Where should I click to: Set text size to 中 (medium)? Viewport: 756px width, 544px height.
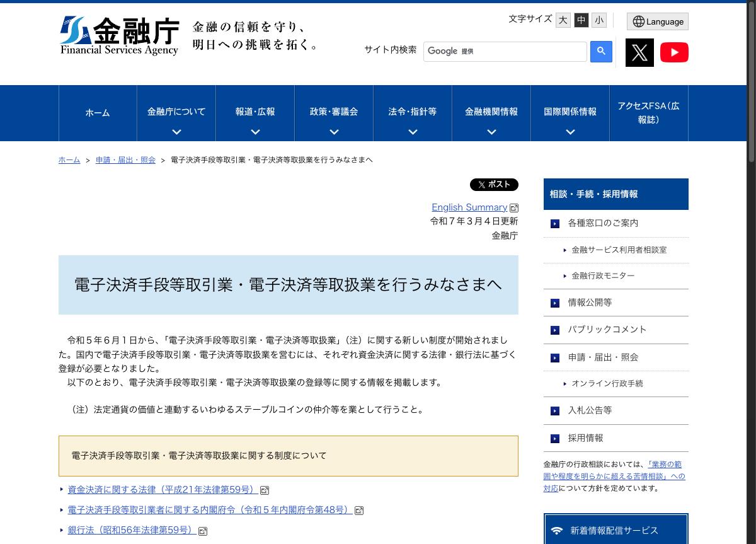point(581,20)
